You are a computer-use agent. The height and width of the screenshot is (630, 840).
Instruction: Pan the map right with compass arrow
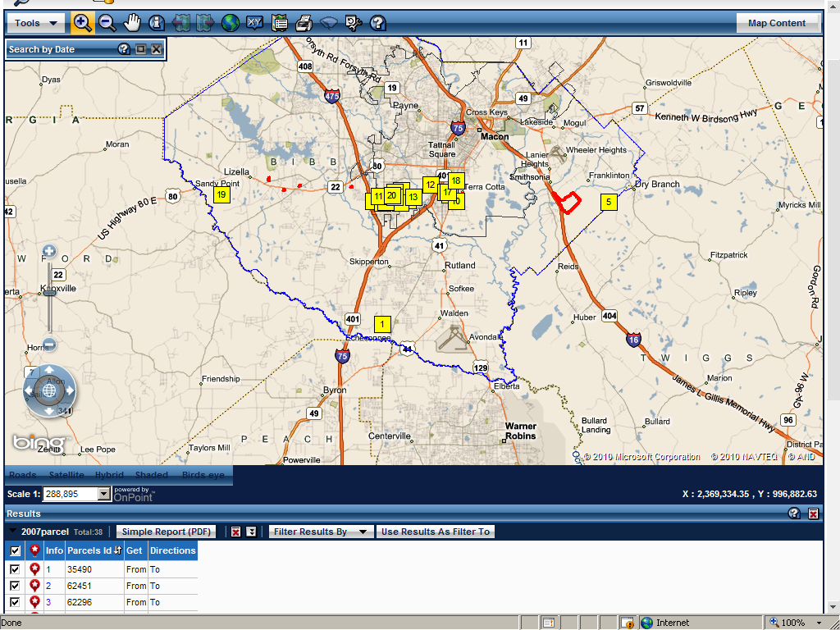[70, 390]
